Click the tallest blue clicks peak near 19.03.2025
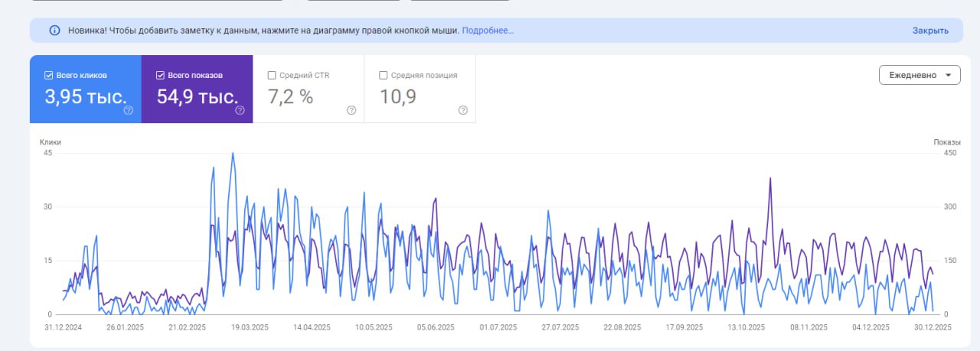Screen dimensions: 980x351 pos(233,154)
